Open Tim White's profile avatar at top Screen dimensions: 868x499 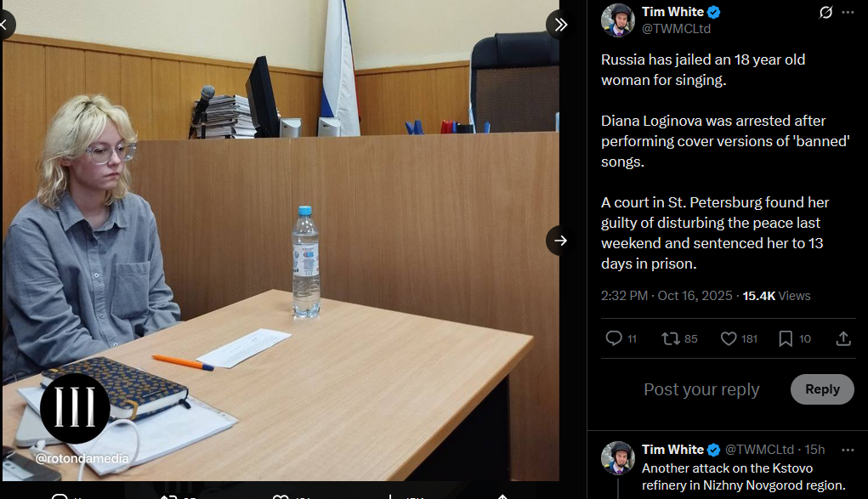tap(618, 20)
